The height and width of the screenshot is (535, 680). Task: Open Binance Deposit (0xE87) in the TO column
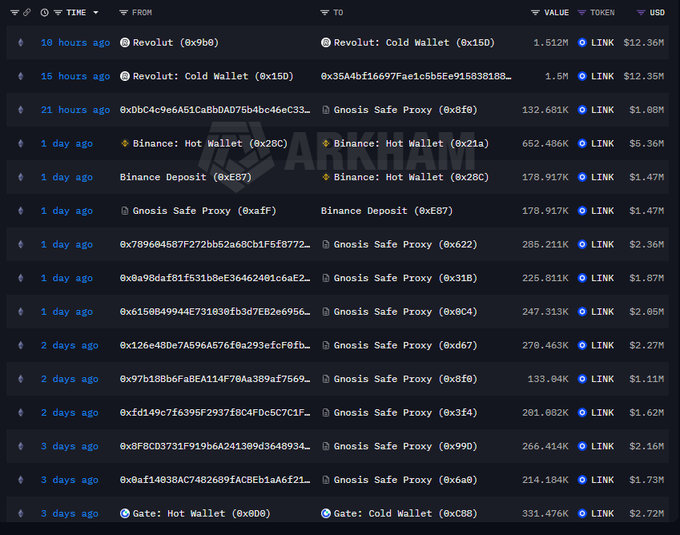point(386,211)
